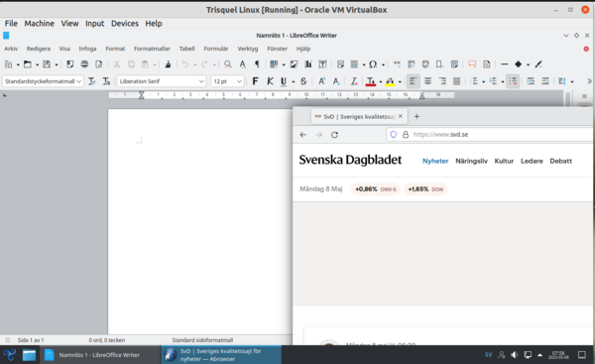Click the Insert chart icon
Screen dimensions: 595x364
tap(308, 64)
